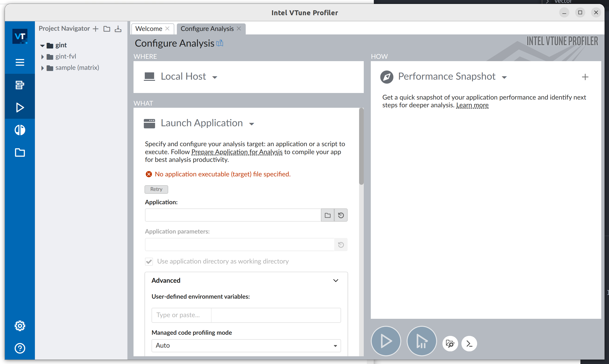Click the Compare Results split-circle icon
The image size is (609, 364).
(20, 130)
